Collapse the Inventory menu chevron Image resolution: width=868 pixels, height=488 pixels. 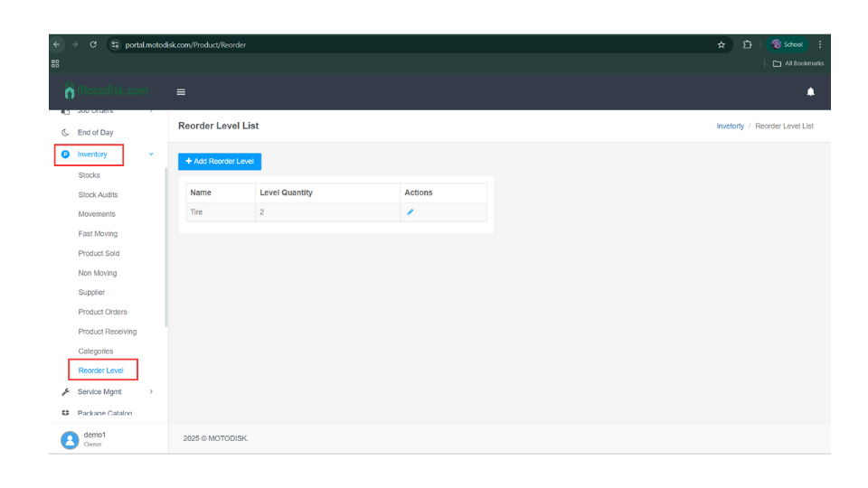tap(151, 155)
